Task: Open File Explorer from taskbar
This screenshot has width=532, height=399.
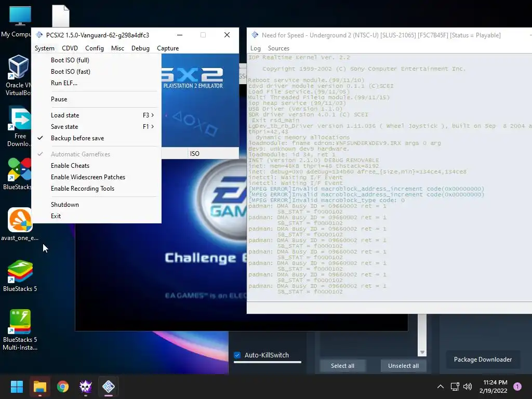Action: 39,387
